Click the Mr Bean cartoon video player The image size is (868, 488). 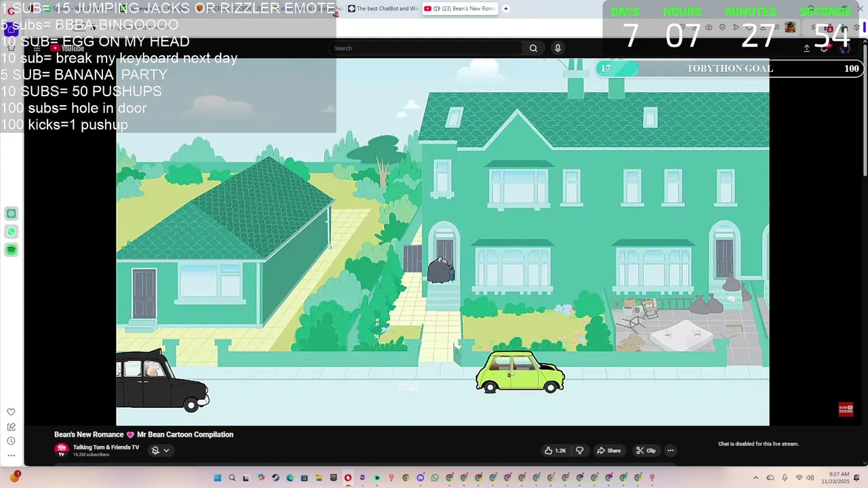442,242
